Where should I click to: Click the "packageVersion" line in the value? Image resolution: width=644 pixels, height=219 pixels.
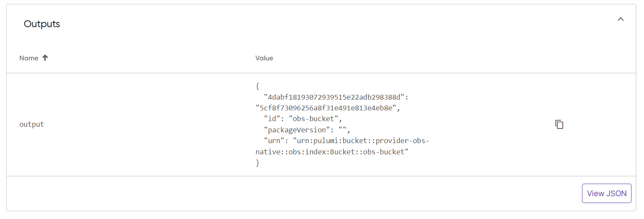(x=307, y=130)
